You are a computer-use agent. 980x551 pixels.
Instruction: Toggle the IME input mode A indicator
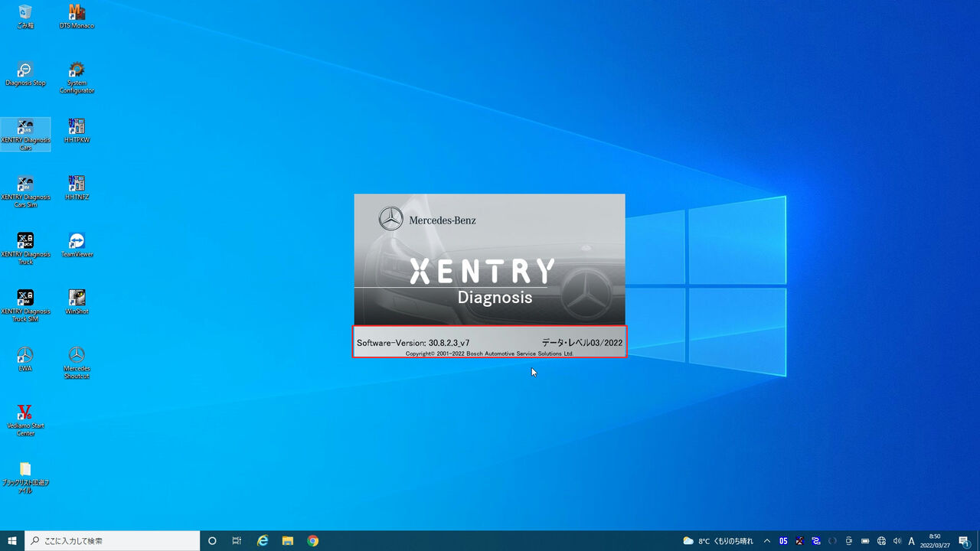[912, 541]
